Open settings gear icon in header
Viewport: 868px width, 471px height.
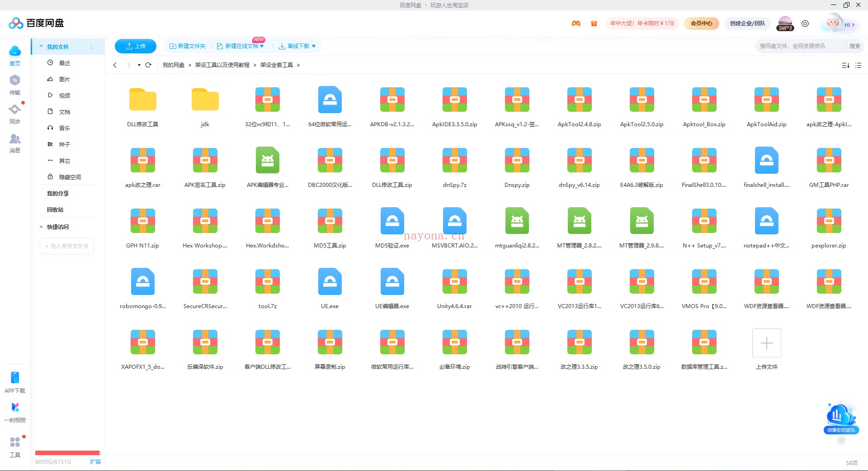tap(805, 24)
